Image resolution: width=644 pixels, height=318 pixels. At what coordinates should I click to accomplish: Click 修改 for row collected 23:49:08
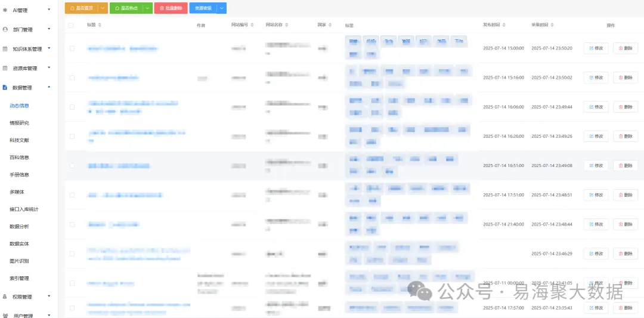pyautogui.click(x=596, y=166)
